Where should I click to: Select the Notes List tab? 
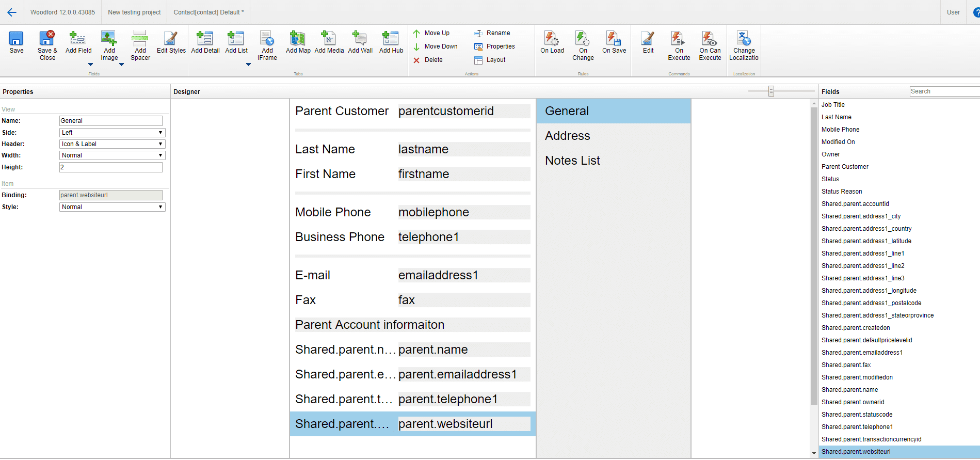click(572, 161)
